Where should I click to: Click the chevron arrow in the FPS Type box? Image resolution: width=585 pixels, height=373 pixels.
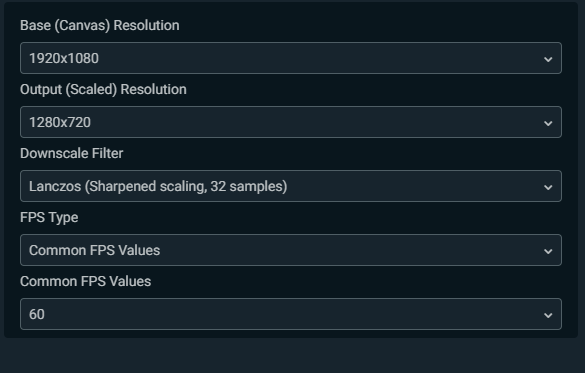point(548,251)
